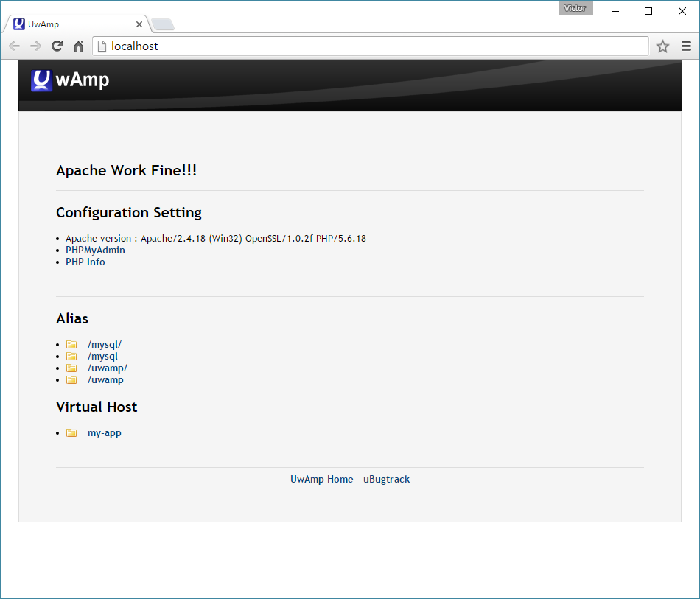Click the address bar showing localhost

pyautogui.click(x=368, y=46)
